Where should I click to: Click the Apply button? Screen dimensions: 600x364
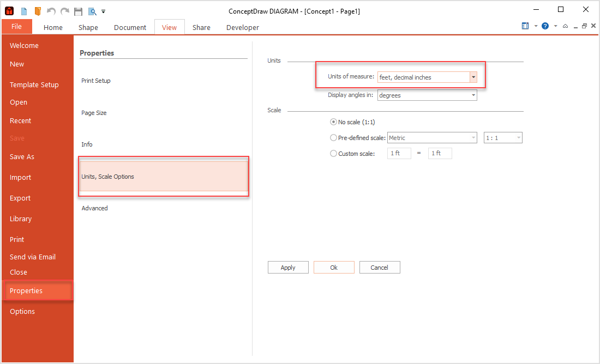pos(288,267)
